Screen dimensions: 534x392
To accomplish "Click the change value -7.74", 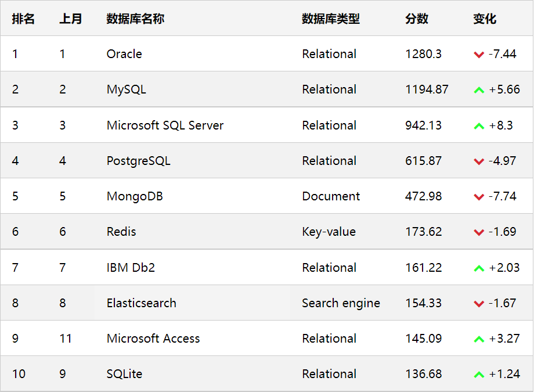I will (x=502, y=196).
